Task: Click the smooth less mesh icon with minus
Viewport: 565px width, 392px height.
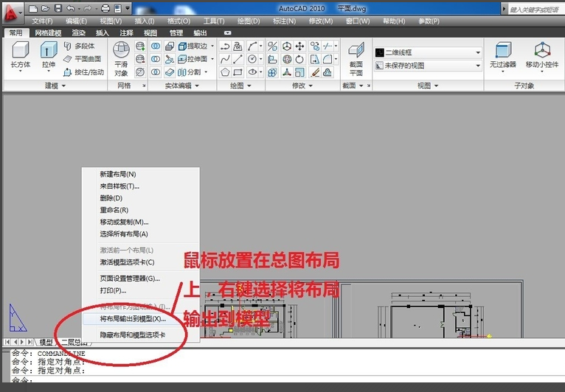Action: pyautogui.click(x=140, y=59)
